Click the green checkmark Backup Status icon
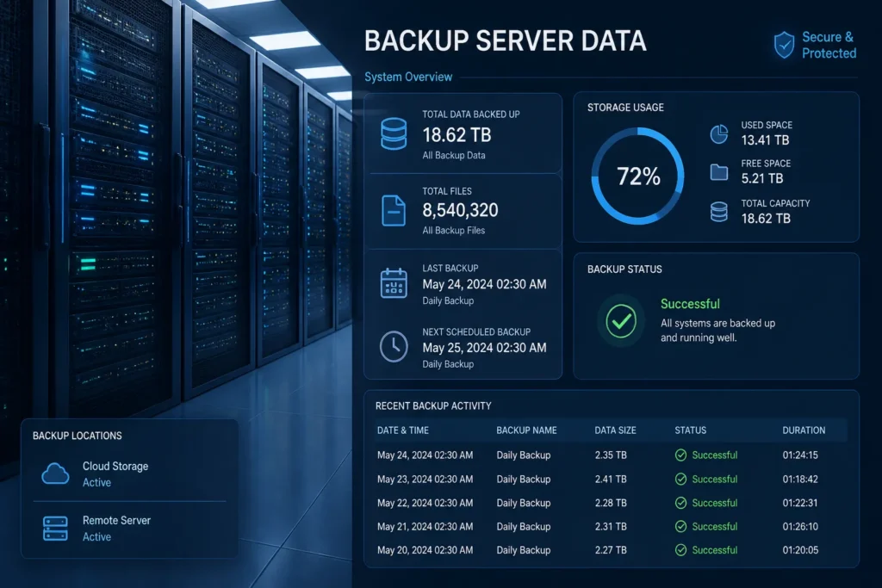 621,321
